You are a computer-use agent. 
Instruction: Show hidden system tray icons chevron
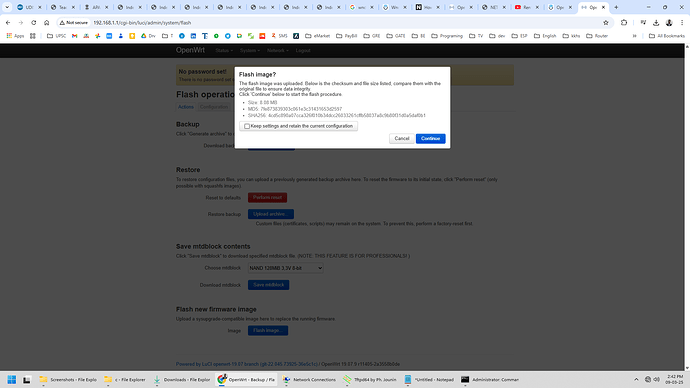coord(636,379)
